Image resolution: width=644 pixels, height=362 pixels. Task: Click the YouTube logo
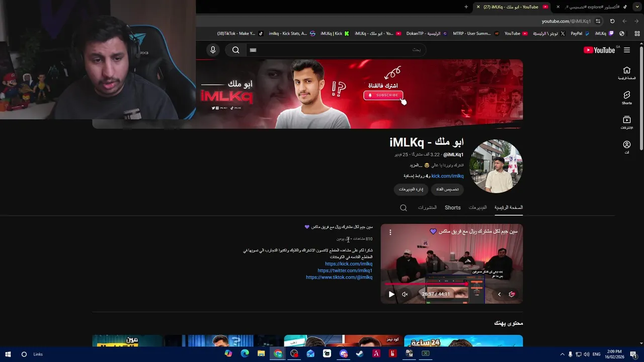(x=599, y=50)
